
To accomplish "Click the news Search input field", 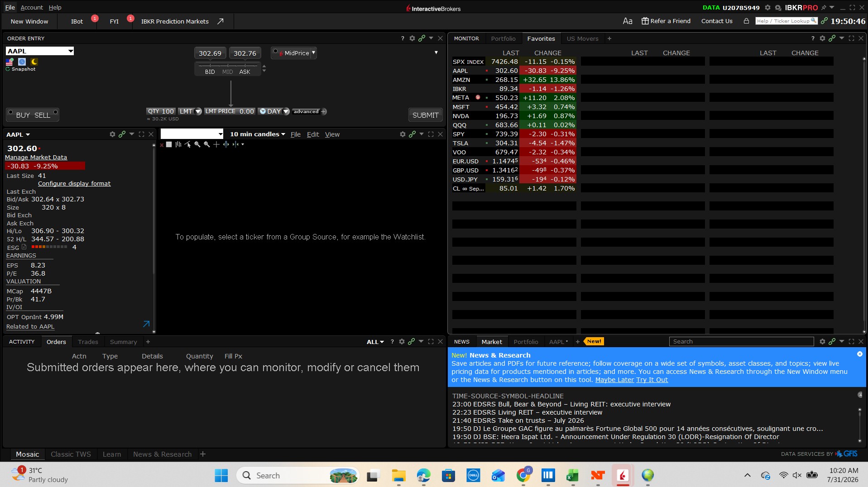I will [741, 342].
